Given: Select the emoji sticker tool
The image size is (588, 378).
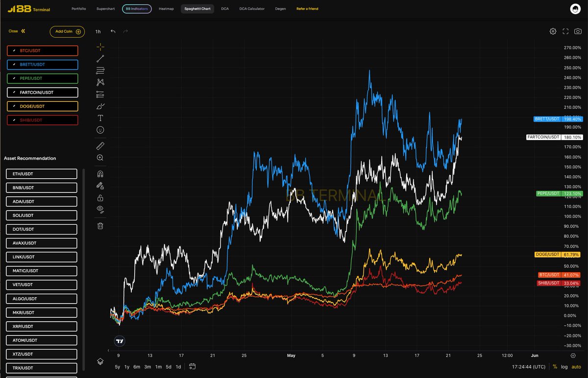Looking at the screenshot, I should point(100,130).
